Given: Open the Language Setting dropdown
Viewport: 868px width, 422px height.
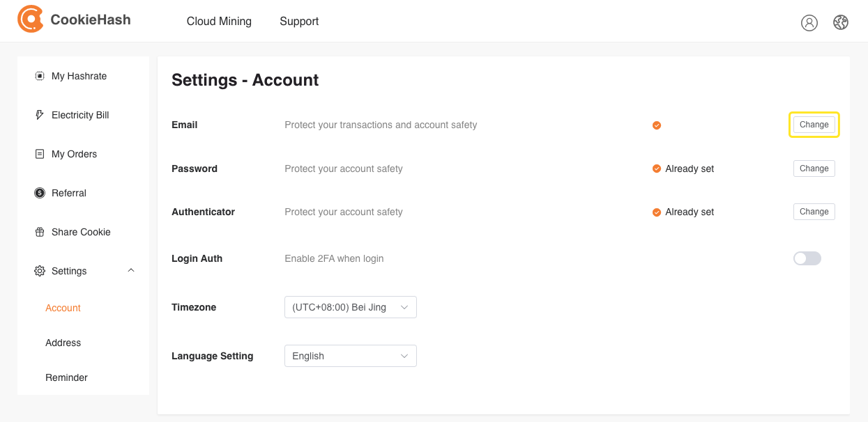Looking at the screenshot, I should pyautogui.click(x=351, y=356).
